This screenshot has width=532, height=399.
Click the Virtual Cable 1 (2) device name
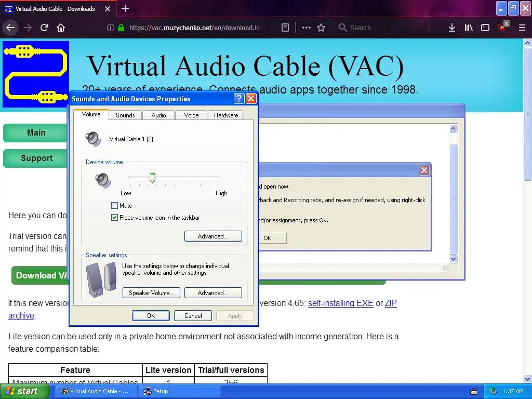131,139
